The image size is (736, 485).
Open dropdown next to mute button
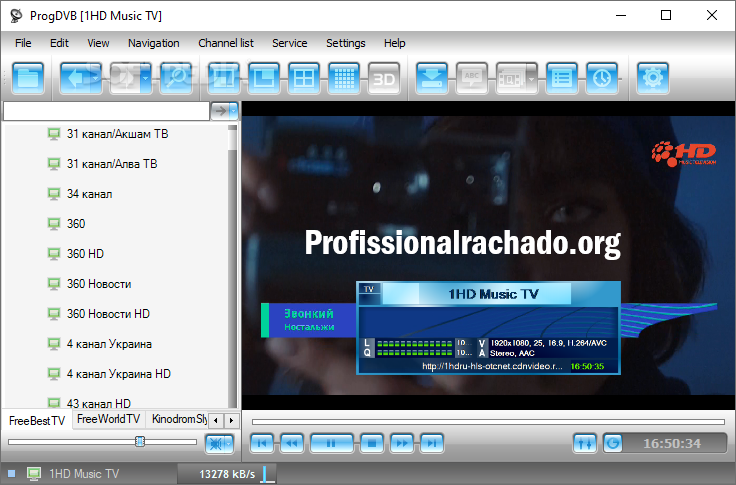pos(229,443)
